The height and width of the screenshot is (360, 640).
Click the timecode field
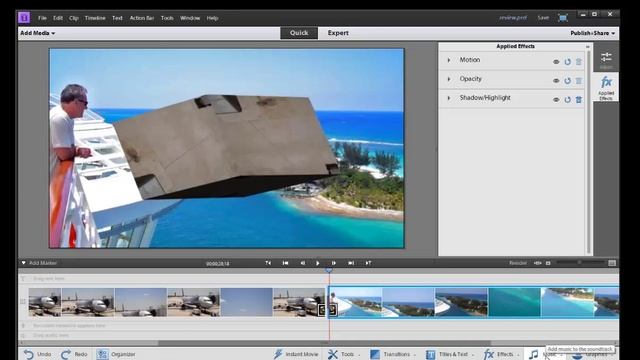[x=218, y=264]
